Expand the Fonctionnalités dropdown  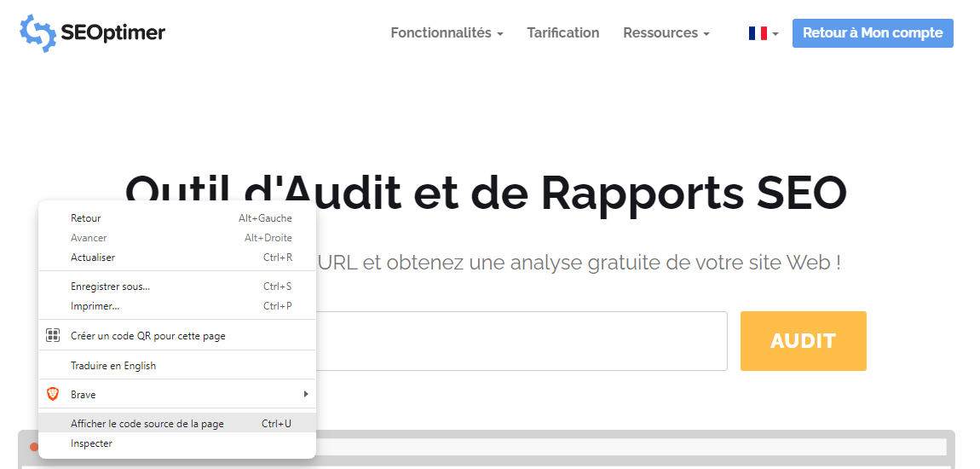(x=447, y=33)
